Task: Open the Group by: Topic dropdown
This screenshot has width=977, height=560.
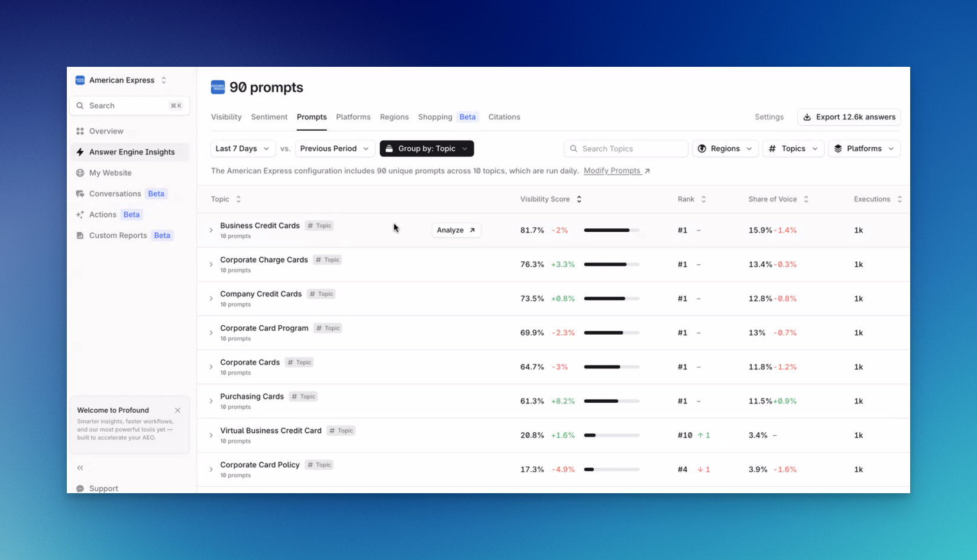Action: pos(426,149)
